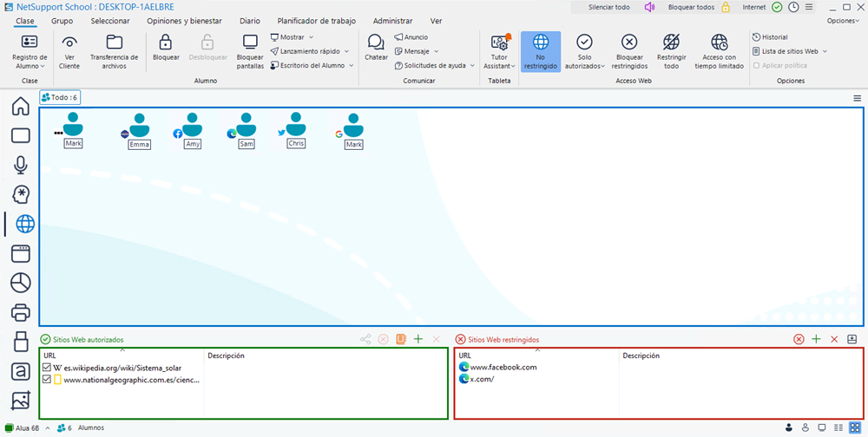The width and height of the screenshot is (868, 437).
Task: Click the Bloquear padlock button
Action: coord(166,49)
